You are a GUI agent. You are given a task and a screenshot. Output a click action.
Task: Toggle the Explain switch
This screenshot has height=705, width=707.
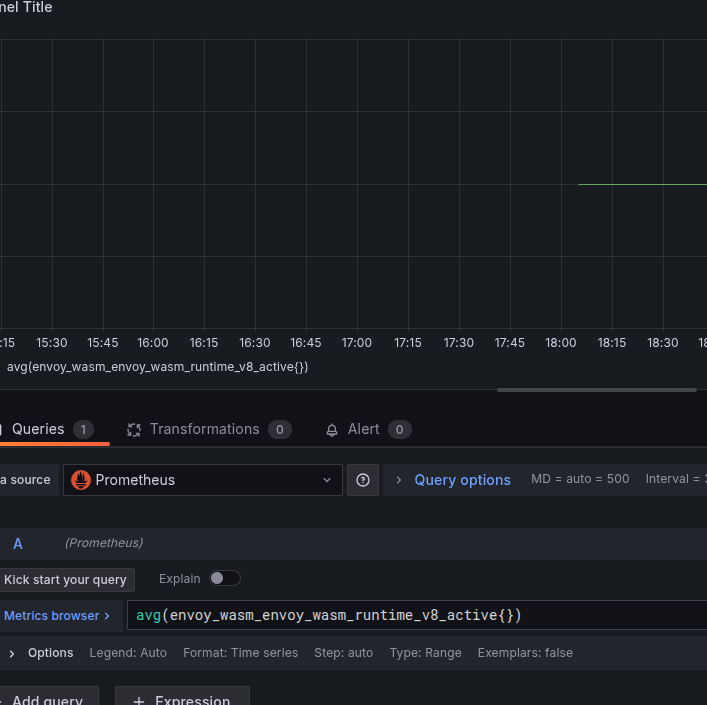click(225, 578)
